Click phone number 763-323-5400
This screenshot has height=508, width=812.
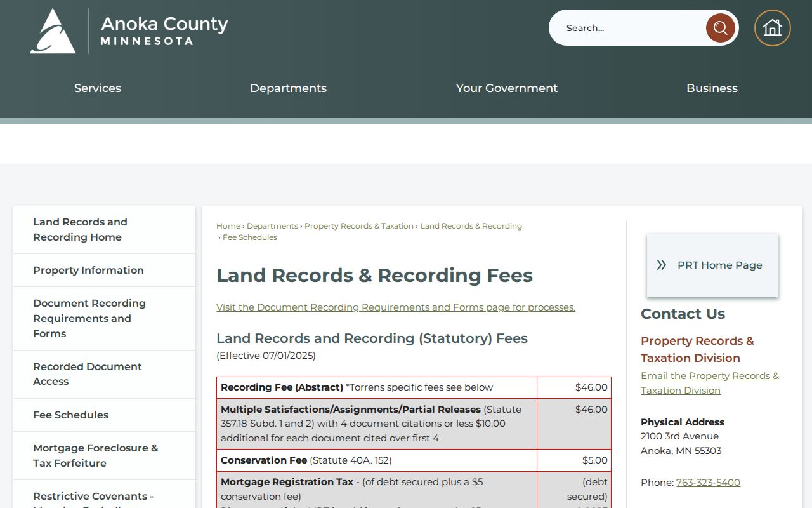point(708,483)
